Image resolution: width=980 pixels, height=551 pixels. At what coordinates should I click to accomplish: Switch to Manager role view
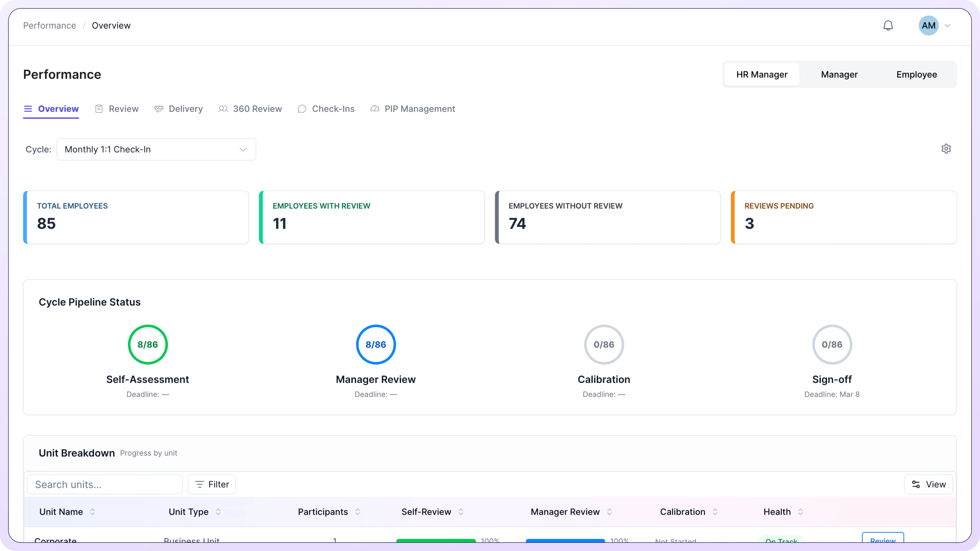839,74
